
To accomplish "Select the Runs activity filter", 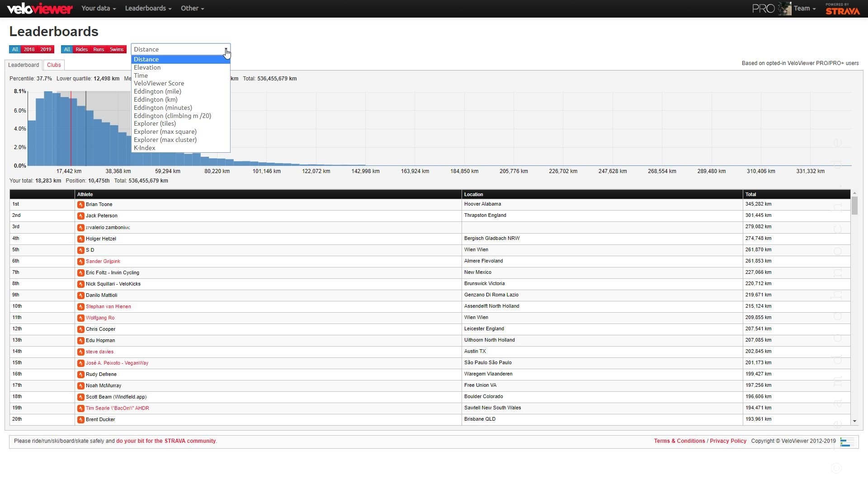I will (99, 50).
